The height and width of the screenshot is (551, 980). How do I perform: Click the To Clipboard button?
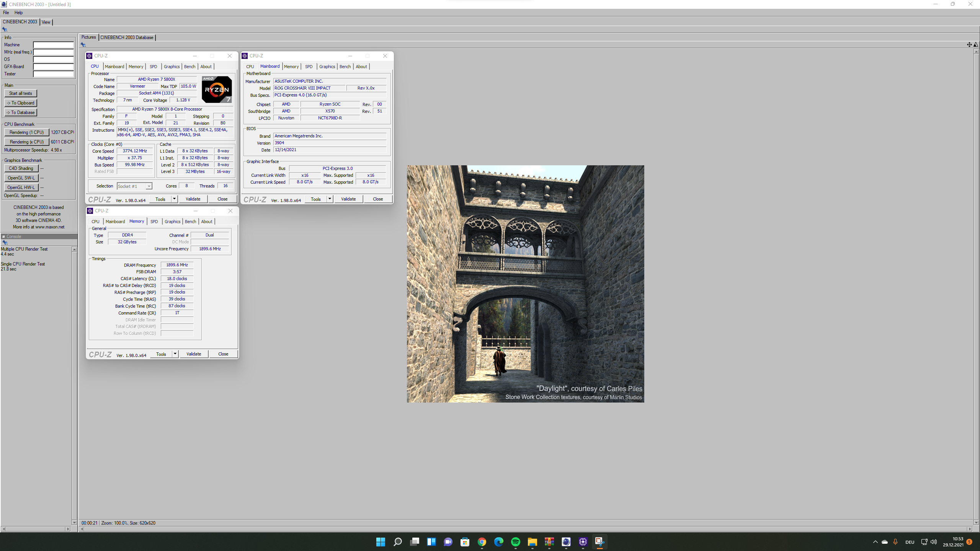point(21,103)
